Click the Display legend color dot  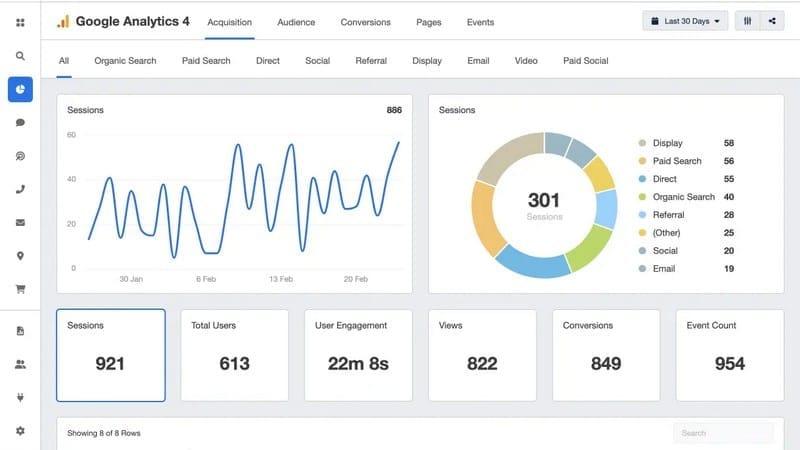click(642, 143)
